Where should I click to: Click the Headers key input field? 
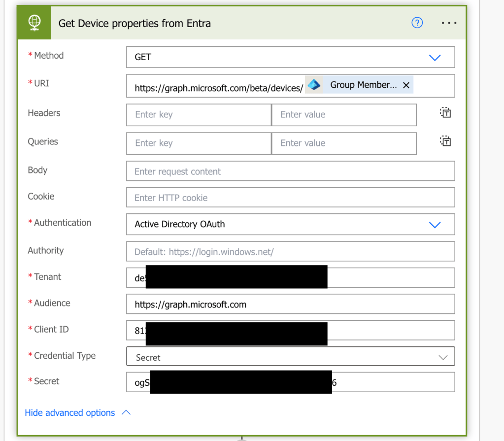click(x=199, y=115)
